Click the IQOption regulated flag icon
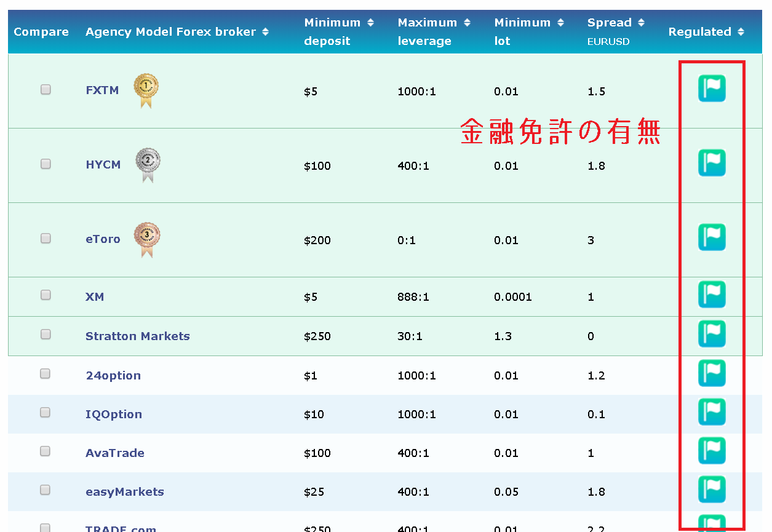Viewport: 772px width, 532px height. [x=712, y=412]
